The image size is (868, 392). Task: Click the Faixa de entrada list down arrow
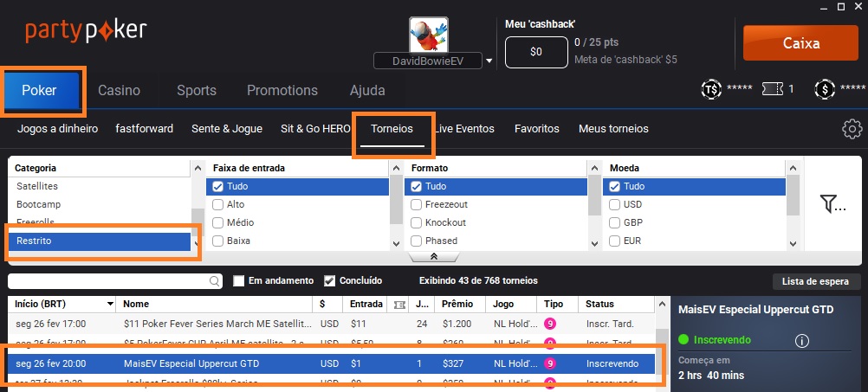(396, 243)
